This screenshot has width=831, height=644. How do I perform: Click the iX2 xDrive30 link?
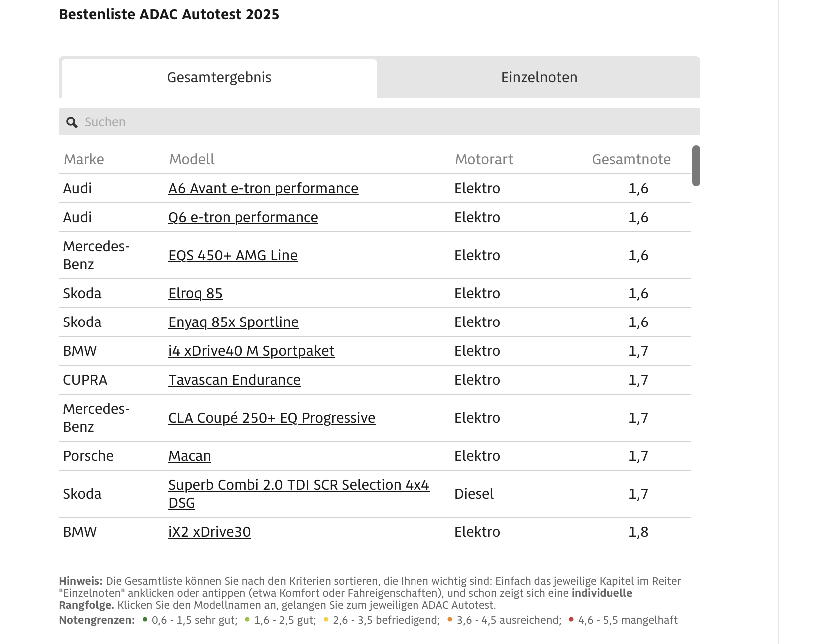[210, 532]
